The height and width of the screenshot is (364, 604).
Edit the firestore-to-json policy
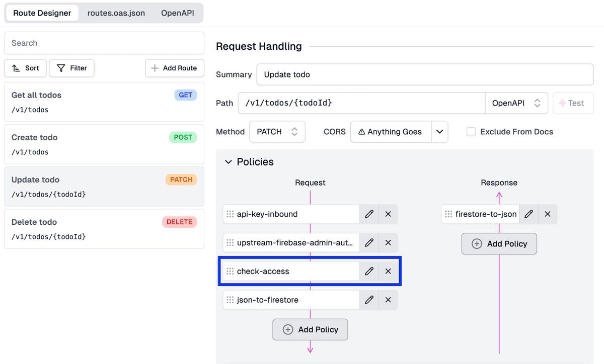(x=528, y=214)
